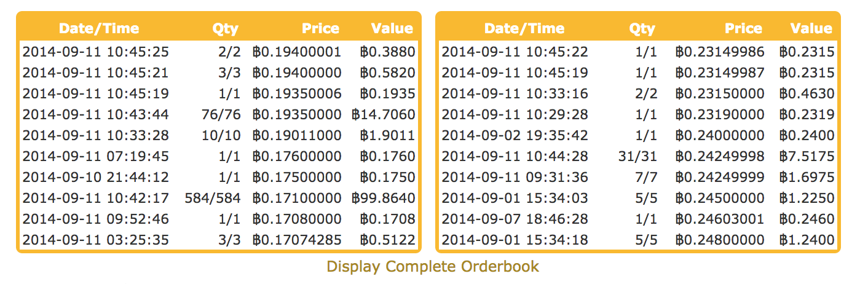Click the ฿7.5175 value cell
The height and width of the screenshot is (284, 868).
tap(807, 156)
